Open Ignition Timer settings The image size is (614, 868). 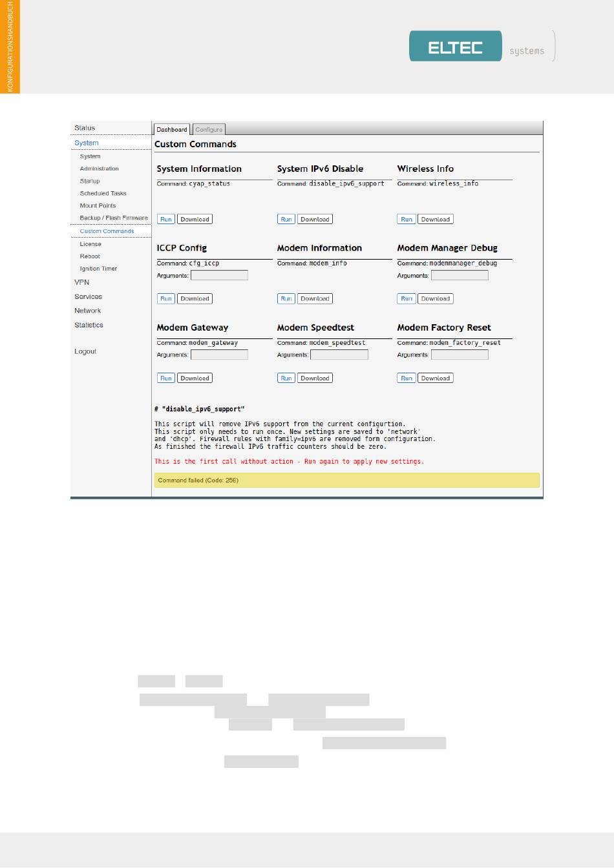[99, 269]
